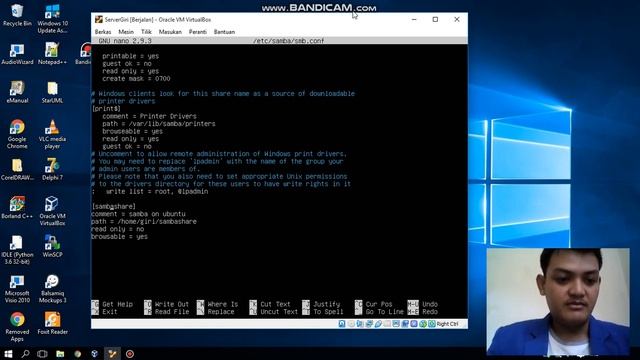Click the 'comment = Printer Drivers' line
Viewport: 640px width, 360px height.
(149, 116)
